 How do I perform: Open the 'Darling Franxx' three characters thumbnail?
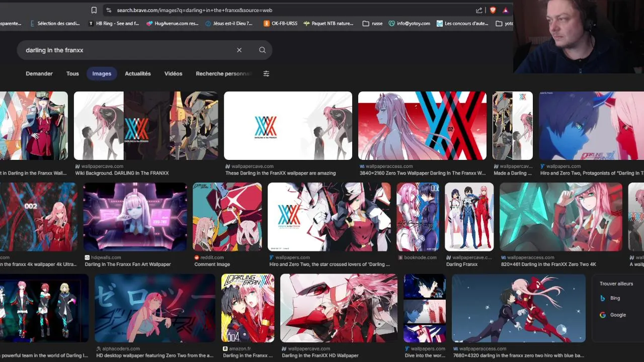(469, 217)
